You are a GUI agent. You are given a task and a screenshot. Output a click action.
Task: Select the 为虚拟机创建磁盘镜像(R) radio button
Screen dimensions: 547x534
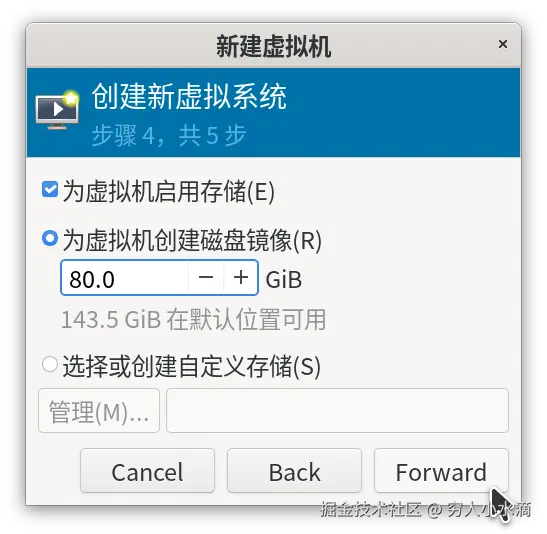[x=50, y=239]
